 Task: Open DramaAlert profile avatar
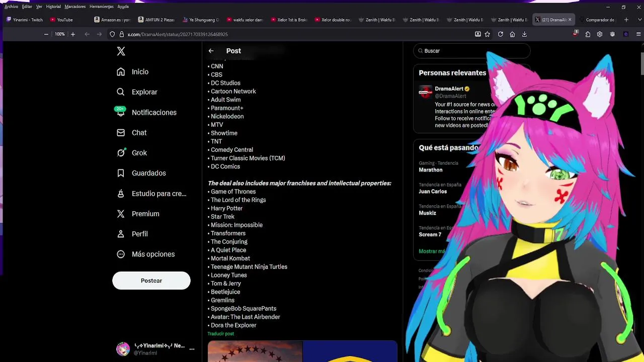point(426,92)
